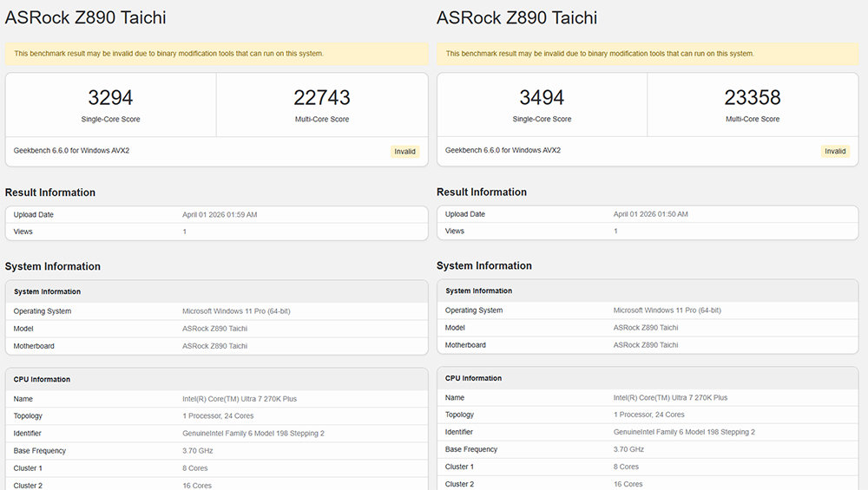This screenshot has width=868, height=490.
Task: Click right Geekbench 6.6.0 for Windows AVX2
Action: pyautogui.click(x=503, y=150)
